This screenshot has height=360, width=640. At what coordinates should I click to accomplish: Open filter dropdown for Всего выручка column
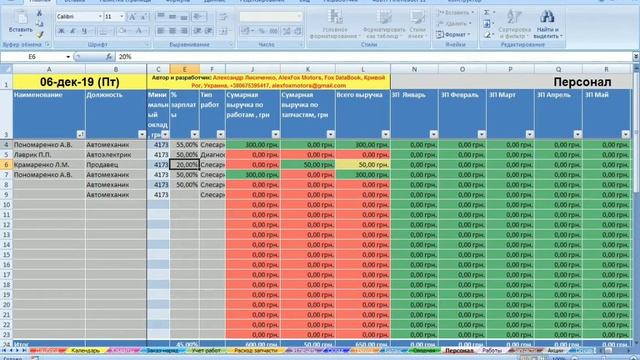[x=385, y=134]
